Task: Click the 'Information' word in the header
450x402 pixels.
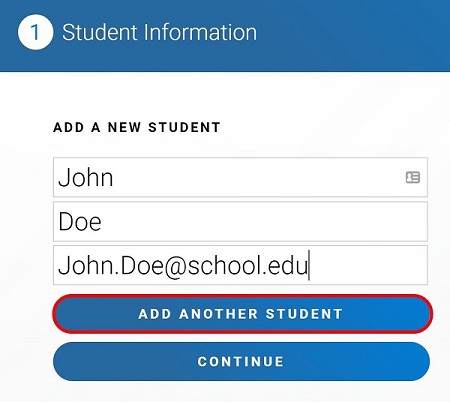Action: [x=200, y=32]
